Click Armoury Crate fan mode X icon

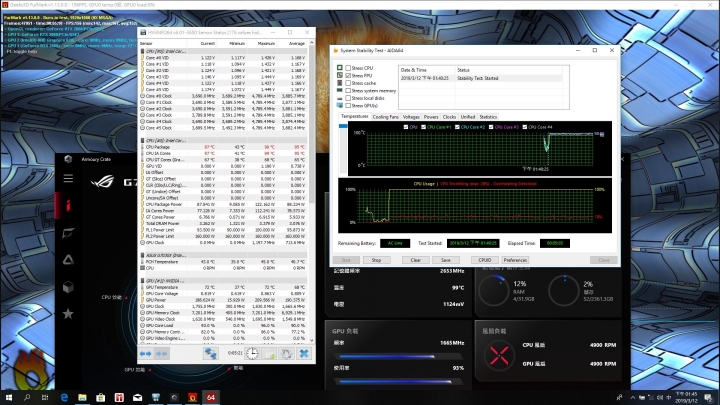[x=499, y=355]
